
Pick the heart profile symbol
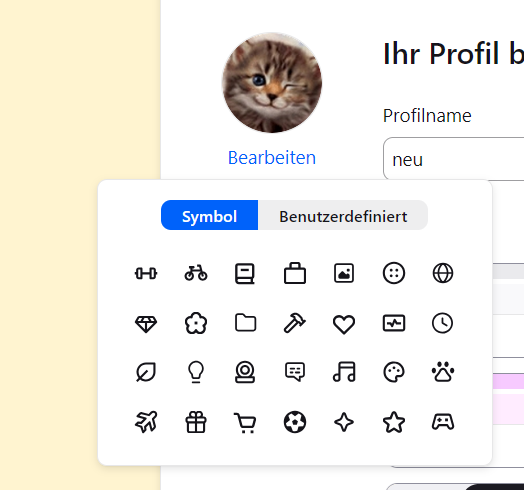pyautogui.click(x=344, y=324)
